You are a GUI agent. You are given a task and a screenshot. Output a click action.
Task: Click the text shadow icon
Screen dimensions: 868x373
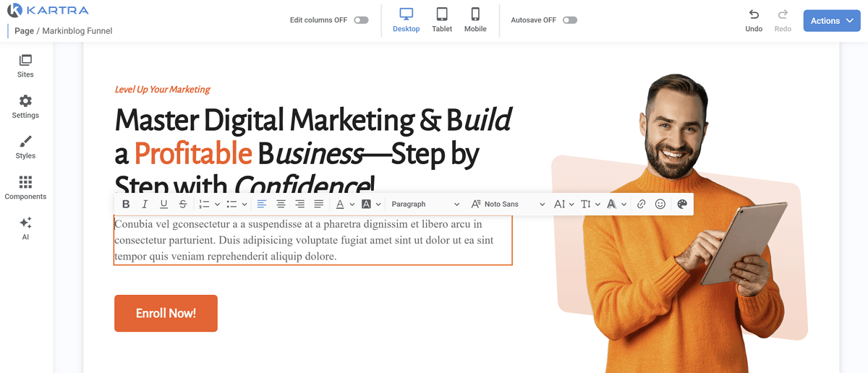[611, 205]
